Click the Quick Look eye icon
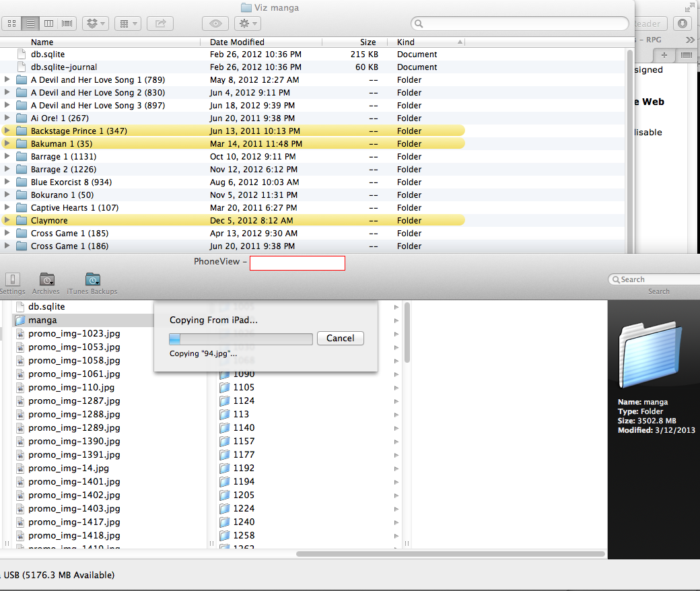The width and height of the screenshot is (700, 591). [x=215, y=24]
